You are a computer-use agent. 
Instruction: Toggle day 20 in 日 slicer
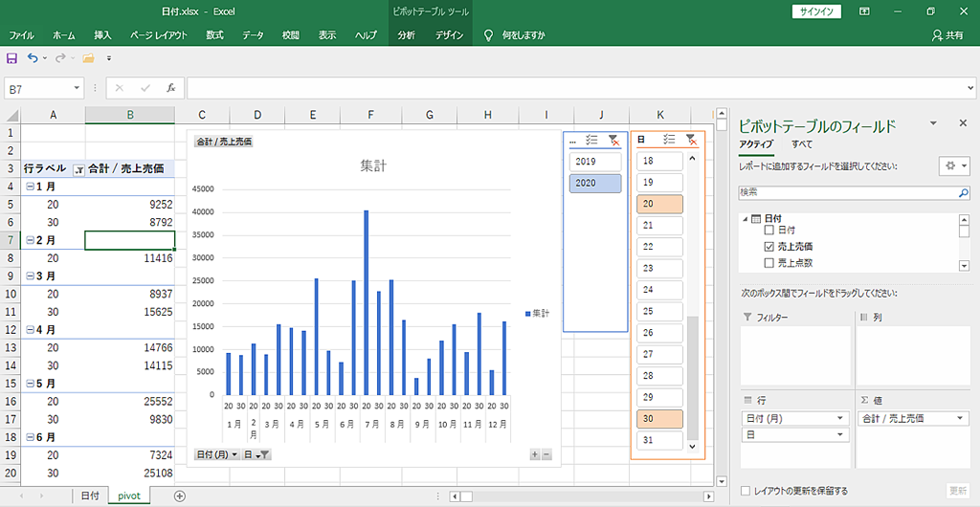[x=659, y=204]
